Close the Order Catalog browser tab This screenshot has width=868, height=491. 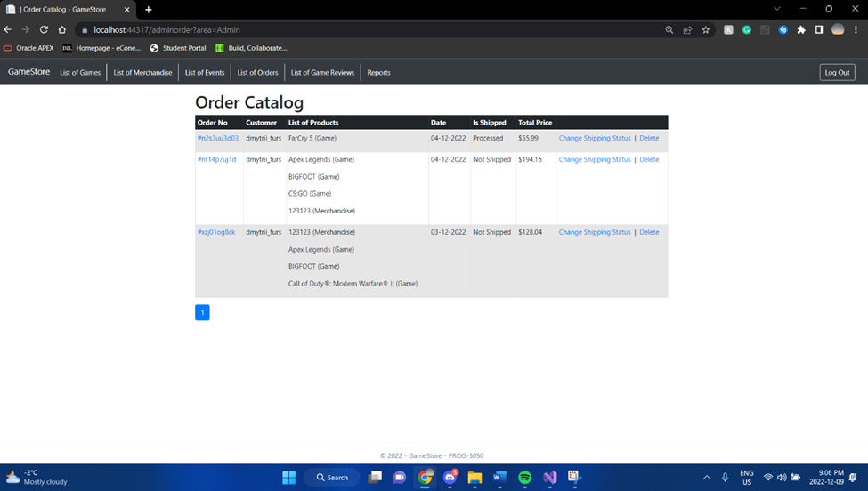126,10
